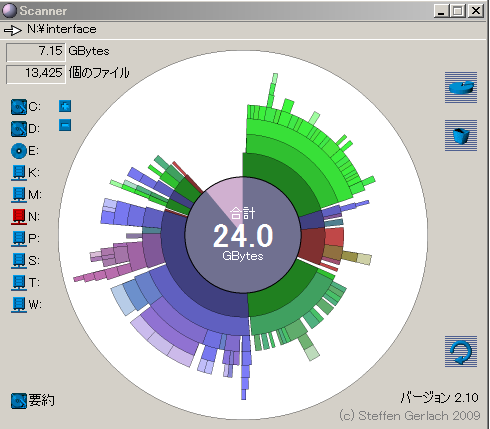Click the blue drive removal icon button
Image resolution: width=490 pixels, height=429 pixels.
point(461,87)
